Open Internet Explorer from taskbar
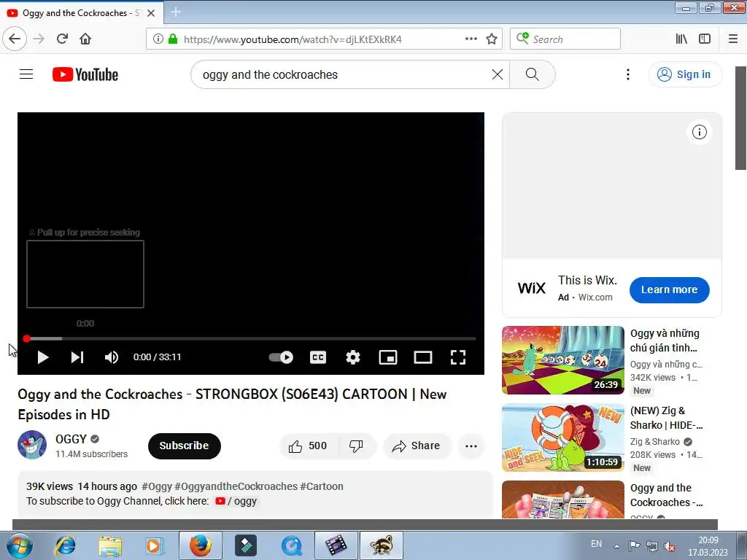 coord(65,545)
